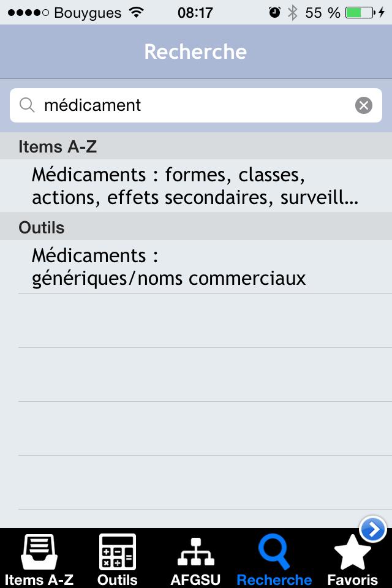392x588 pixels.
Task: Open Médicaments formes, classes, actions result
Action: pos(196,186)
